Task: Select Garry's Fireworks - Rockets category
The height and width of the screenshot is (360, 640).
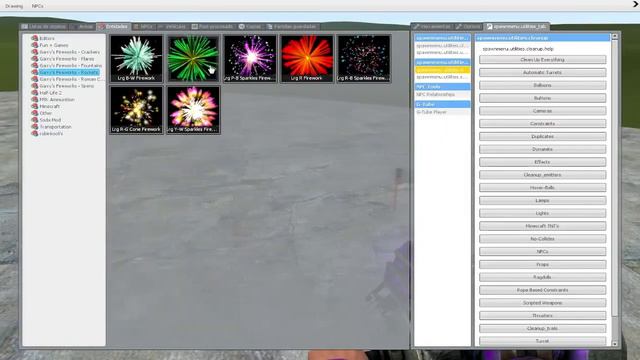Action: pos(69,72)
